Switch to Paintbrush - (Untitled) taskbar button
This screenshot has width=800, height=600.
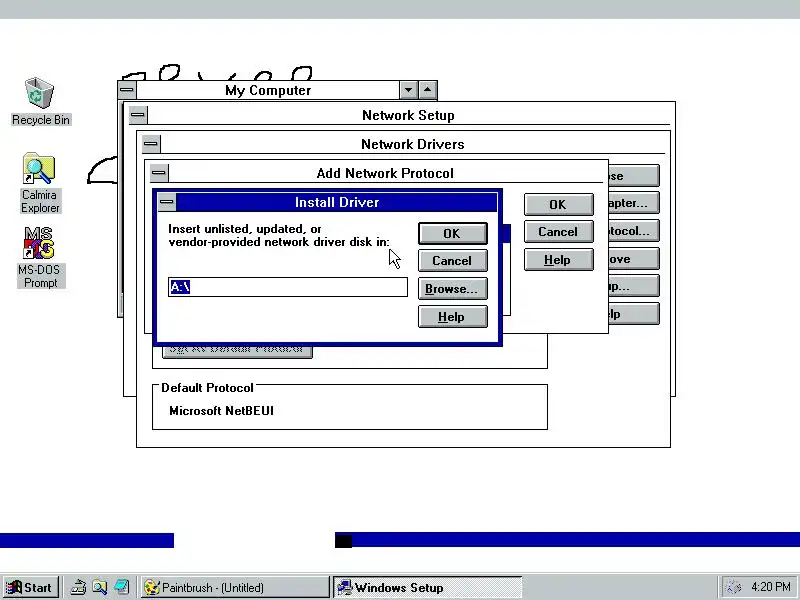(235, 587)
